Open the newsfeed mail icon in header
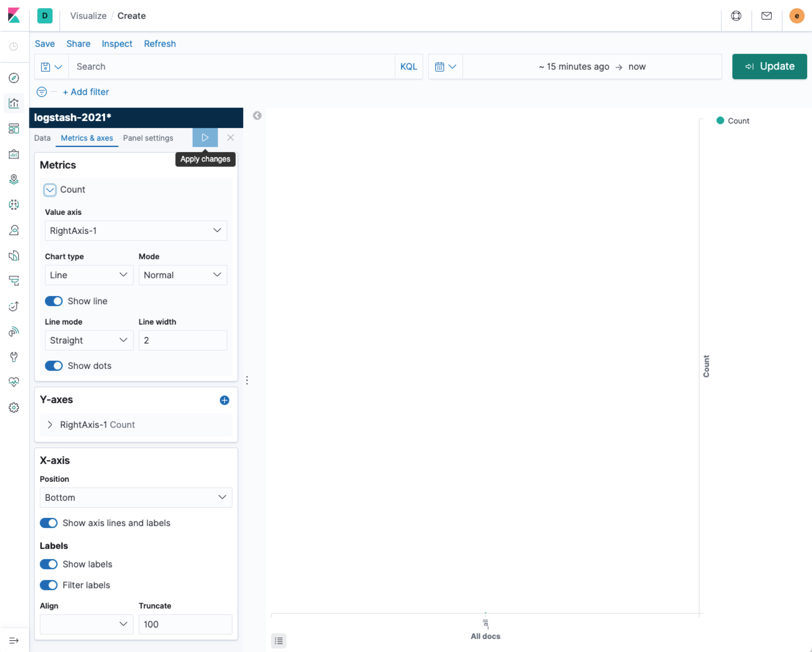Image resolution: width=812 pixels, height=652 pixels. tap(766, 16)
